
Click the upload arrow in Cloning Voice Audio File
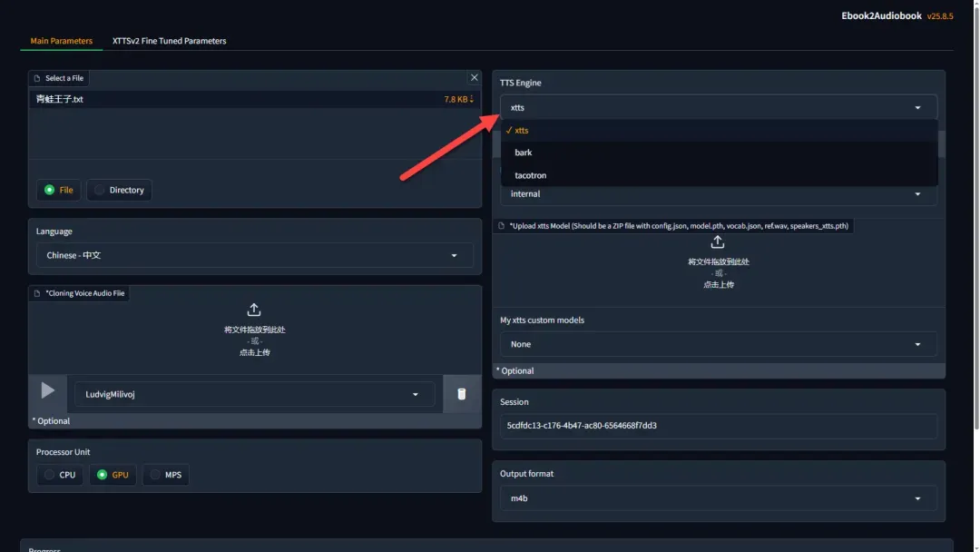click(254, 310)
